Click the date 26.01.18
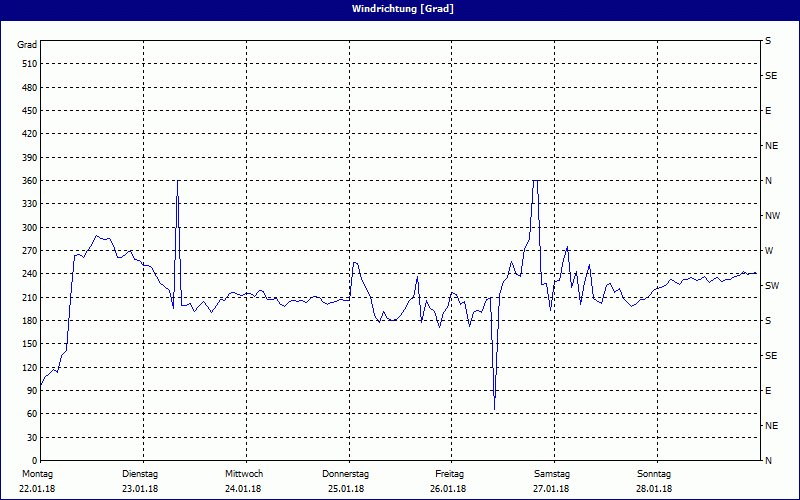The height and width of the screenshot is (500, 800). (448, 489)
